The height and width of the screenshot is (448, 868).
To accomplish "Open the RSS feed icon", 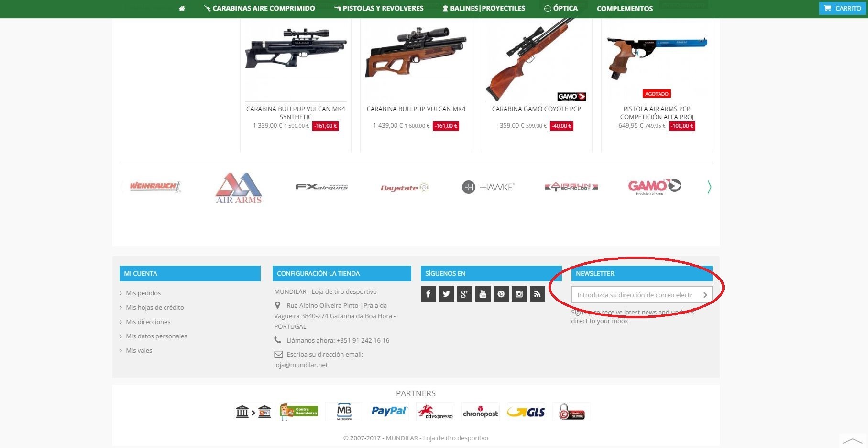I will (x=537, y=294).
